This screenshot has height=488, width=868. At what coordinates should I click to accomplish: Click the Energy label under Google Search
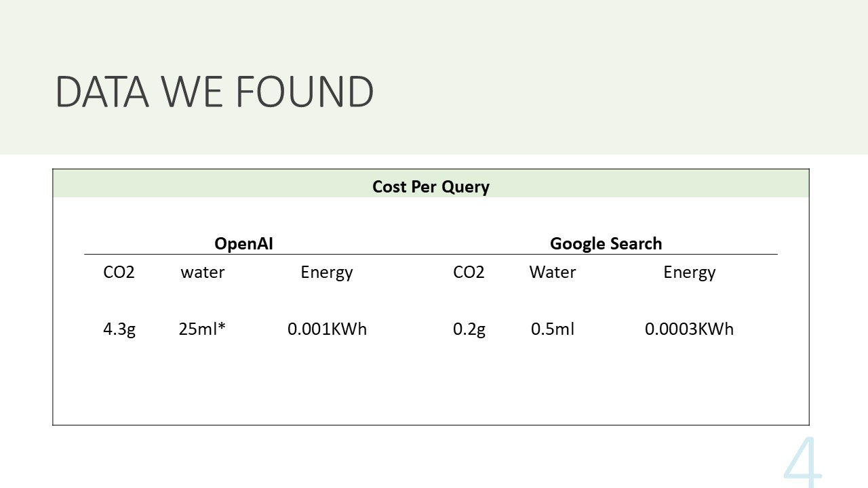click(689, 272)
